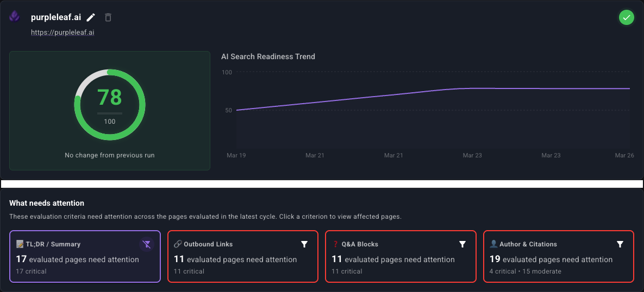The width and height of the screenshot is (644, 292).
Task: Clear the TL;DR / Summary filter icon
Action: (147, 244)
